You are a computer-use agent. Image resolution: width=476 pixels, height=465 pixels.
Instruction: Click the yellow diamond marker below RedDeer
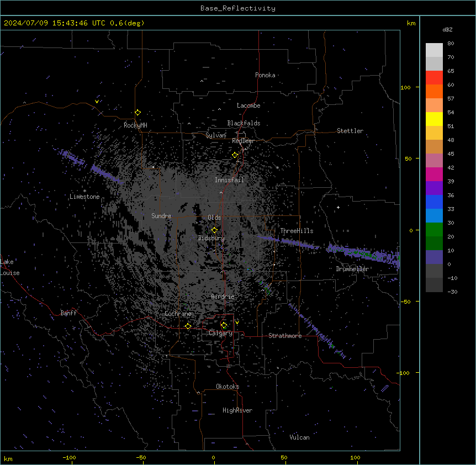(235, 155)
